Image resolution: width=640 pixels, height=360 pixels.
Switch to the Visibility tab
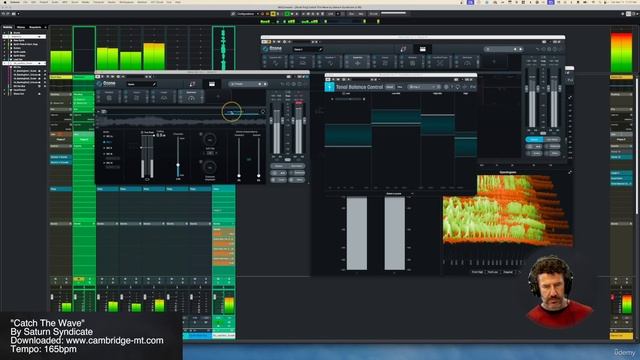point(8,27)
